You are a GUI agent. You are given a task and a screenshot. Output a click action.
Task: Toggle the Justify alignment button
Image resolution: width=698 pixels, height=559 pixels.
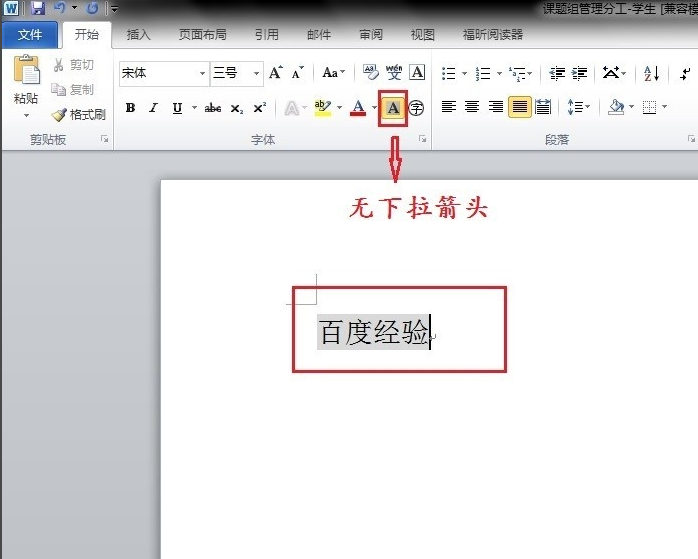click(x=519, y=107)
